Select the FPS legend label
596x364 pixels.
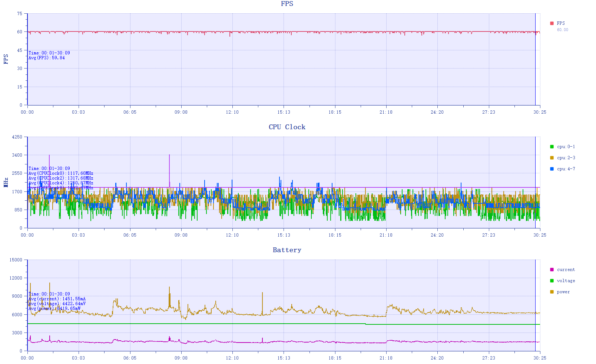pos(561,23)
